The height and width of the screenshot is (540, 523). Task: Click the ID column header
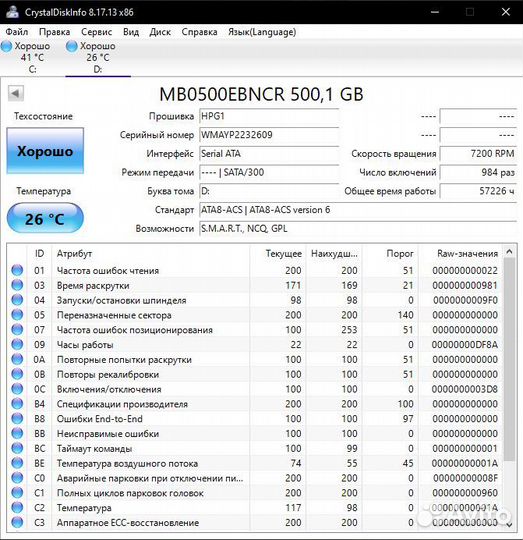(x=39, y=253)
